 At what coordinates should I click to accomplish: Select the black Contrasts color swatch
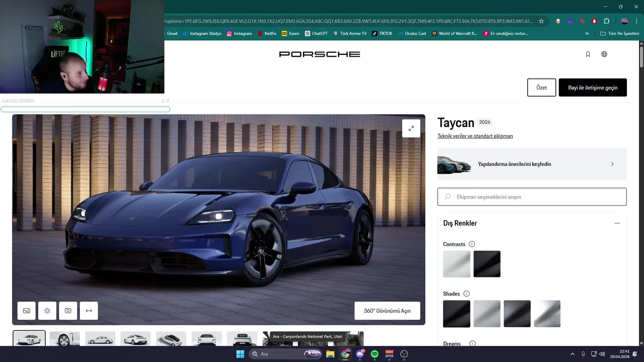click(487, 264)
